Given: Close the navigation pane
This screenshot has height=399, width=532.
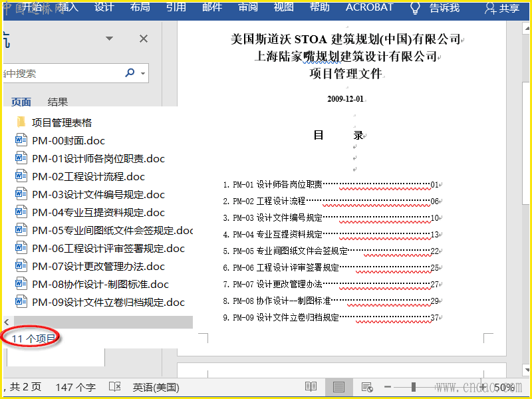Looking at the screenshot, I should 144,39.
